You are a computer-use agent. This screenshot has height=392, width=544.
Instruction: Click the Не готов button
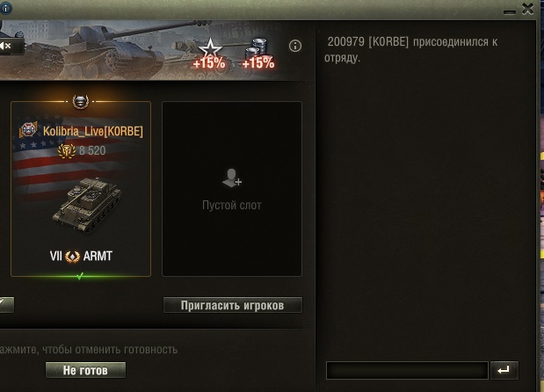85,370
